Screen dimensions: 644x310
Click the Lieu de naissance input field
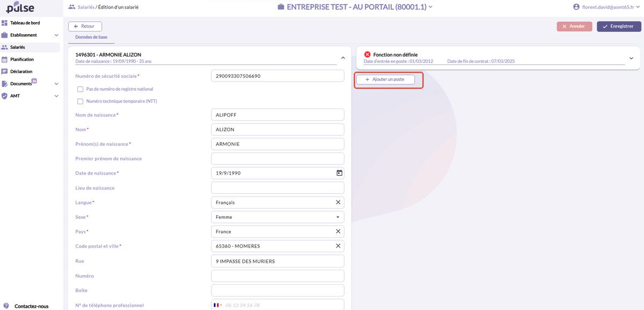click(277, 188)
